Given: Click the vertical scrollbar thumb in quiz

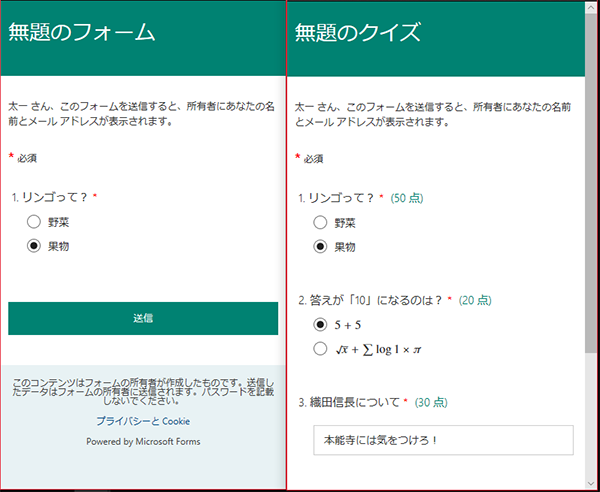Looking at the screenshot, I should (x=590, y=183).
